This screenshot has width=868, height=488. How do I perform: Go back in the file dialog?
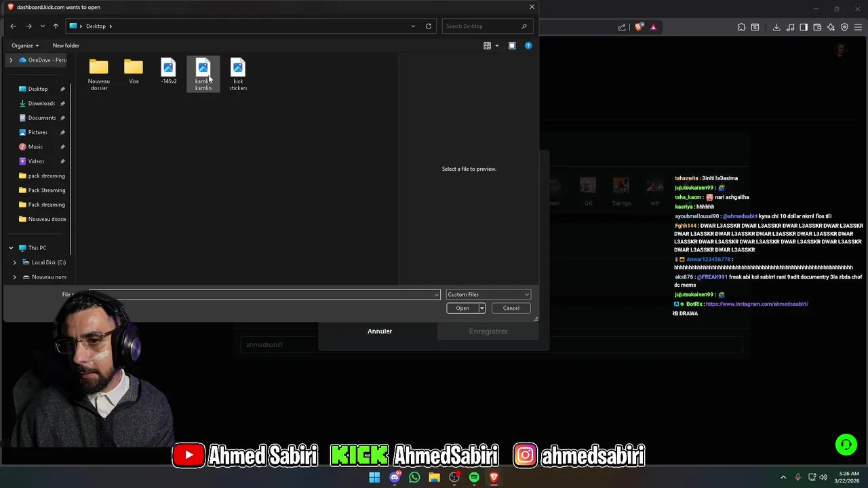click(x=13, y=26)
